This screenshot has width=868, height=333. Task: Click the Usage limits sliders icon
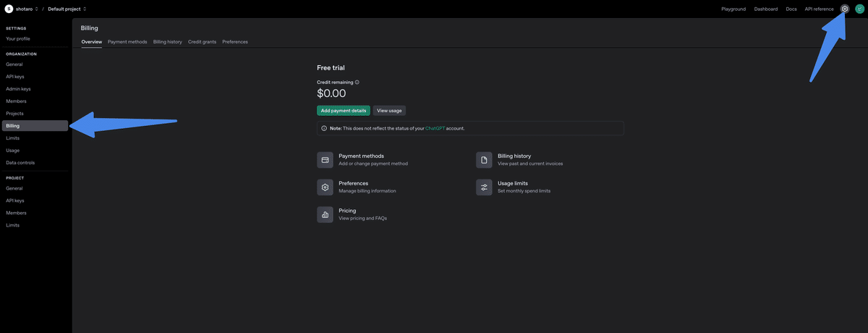point(484,187)
